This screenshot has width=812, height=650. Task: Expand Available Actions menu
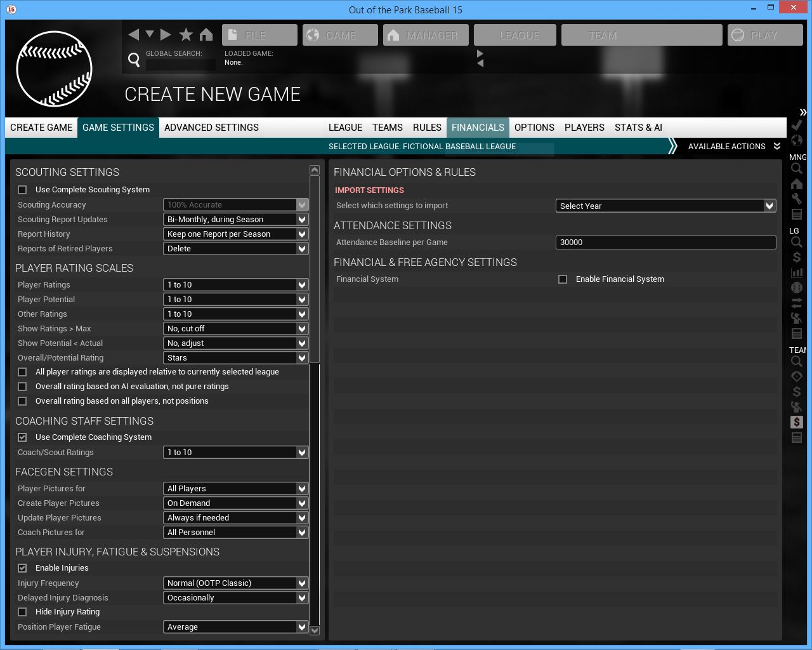tap(733, 147)
